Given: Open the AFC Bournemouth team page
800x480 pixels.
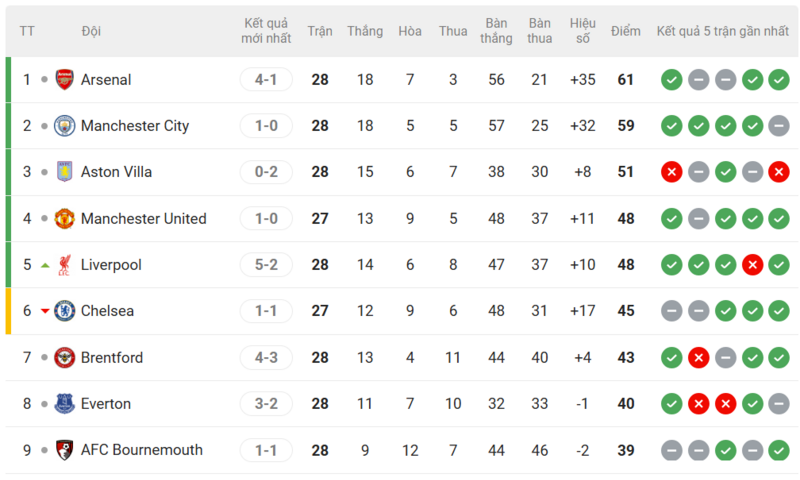Looking at the screenshot, I should [141, 450].
